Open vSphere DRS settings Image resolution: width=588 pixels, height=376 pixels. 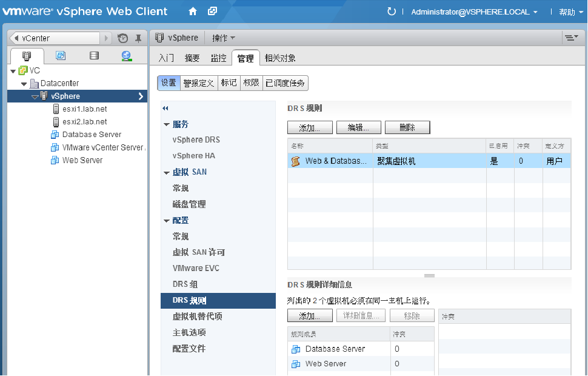point(196,140)
